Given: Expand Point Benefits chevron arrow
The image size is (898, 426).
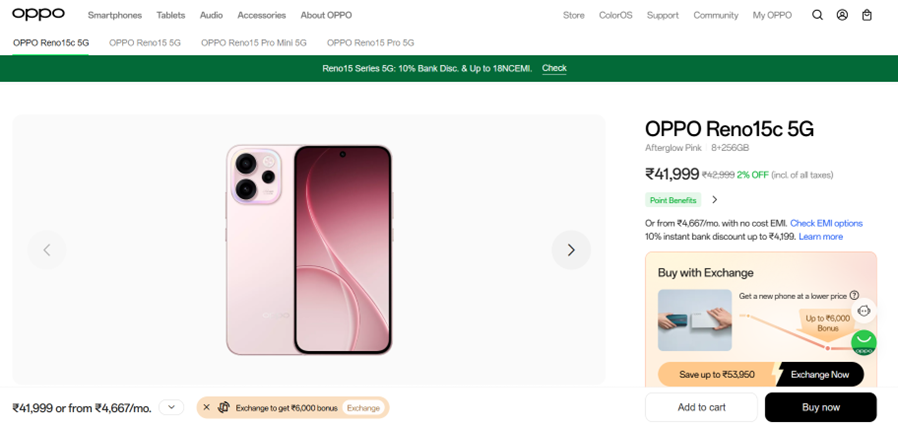Looking at the screenshot, I should [714, 200].
